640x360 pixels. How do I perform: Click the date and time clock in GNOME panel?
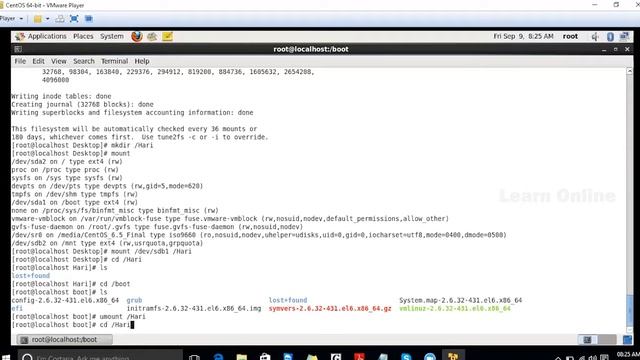pyautogui.click(x=523, y=36)
